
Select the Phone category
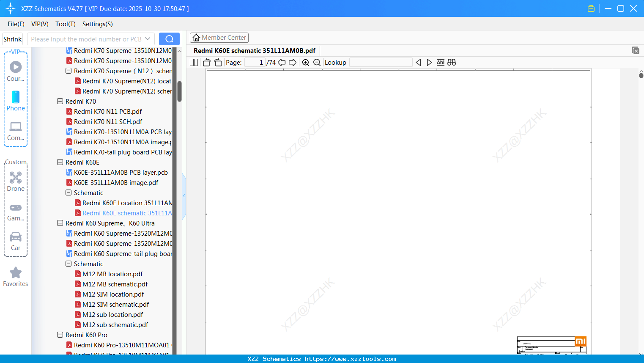click(x=16, y=101)
